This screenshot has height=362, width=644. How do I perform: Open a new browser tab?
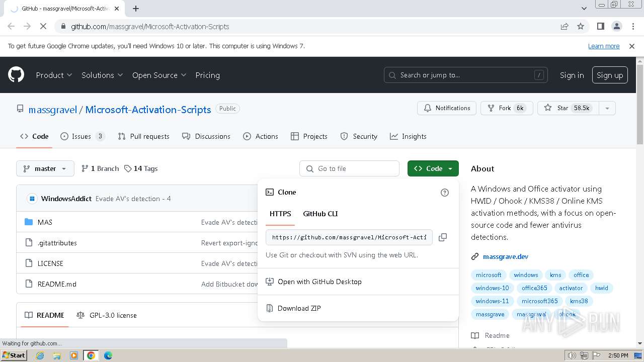pos(136,9)
